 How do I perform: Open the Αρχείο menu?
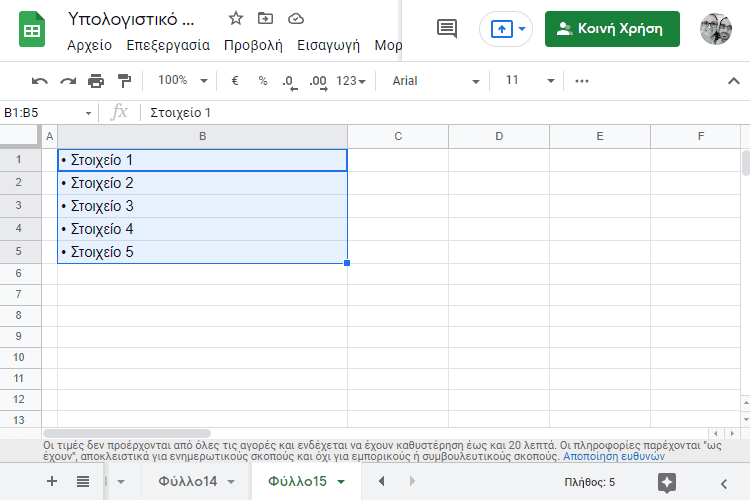pos(89,45)
